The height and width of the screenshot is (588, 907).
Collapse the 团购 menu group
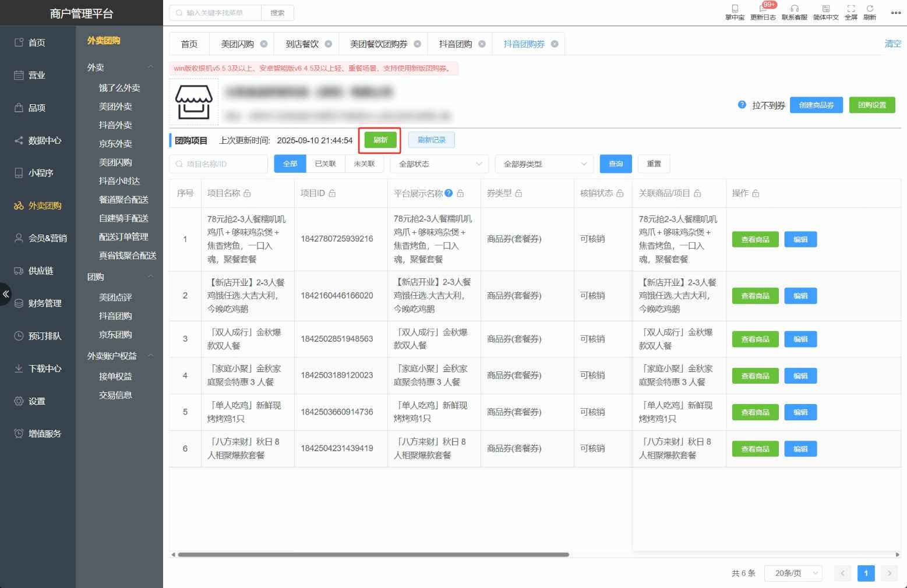(151, 277)
